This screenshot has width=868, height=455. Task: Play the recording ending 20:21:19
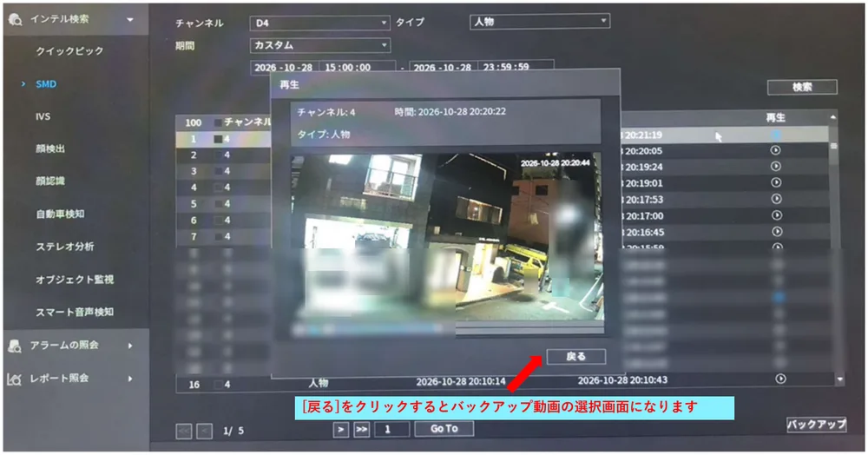coord(775,134)
